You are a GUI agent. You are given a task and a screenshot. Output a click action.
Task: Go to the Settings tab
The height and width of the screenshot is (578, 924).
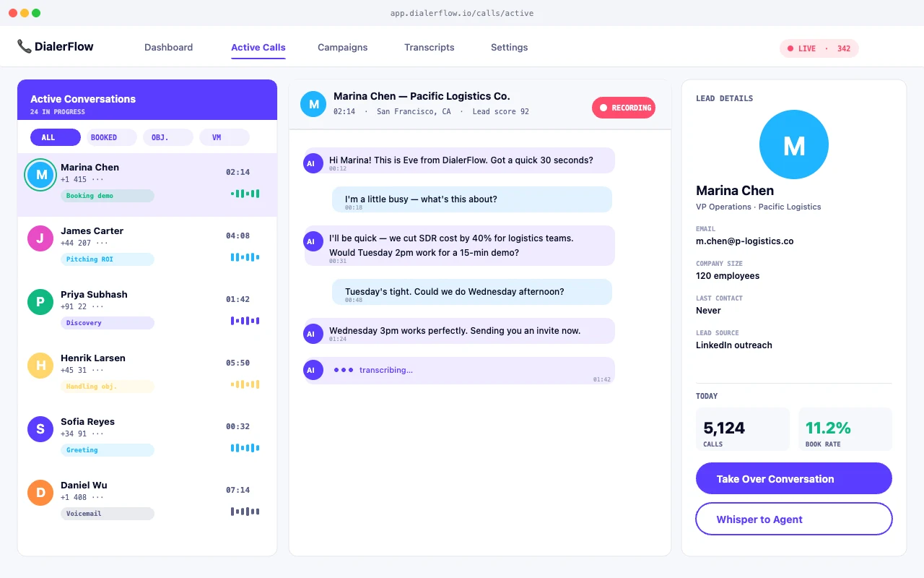pos(510,48)
